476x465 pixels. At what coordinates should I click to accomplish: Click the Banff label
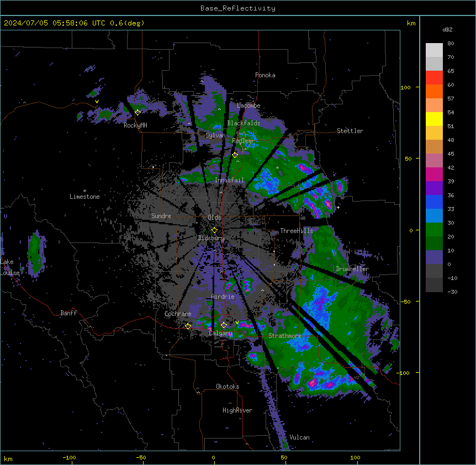point(68,313)
